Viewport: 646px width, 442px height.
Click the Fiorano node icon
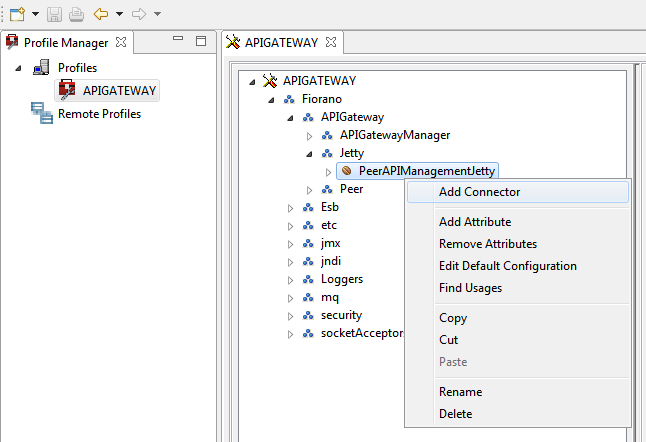pos(289,99)
